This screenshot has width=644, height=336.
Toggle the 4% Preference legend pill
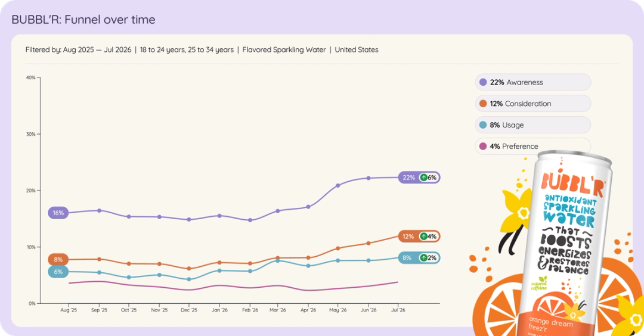point(532,146)
